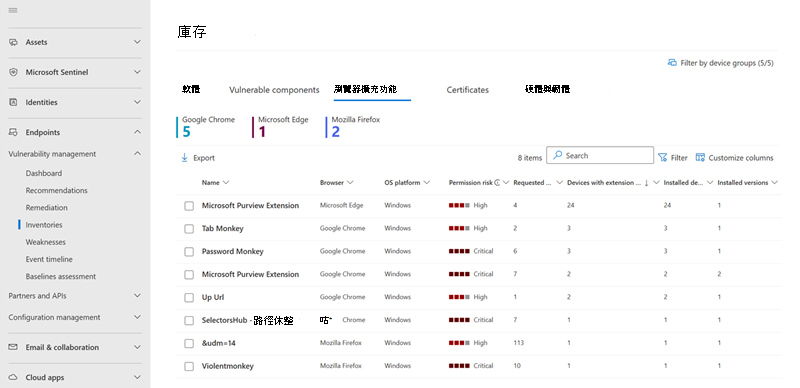This screenshot has height=388, width=800.
Task: Check the Tab Monkey row checkbox
Action: point(189,229)
